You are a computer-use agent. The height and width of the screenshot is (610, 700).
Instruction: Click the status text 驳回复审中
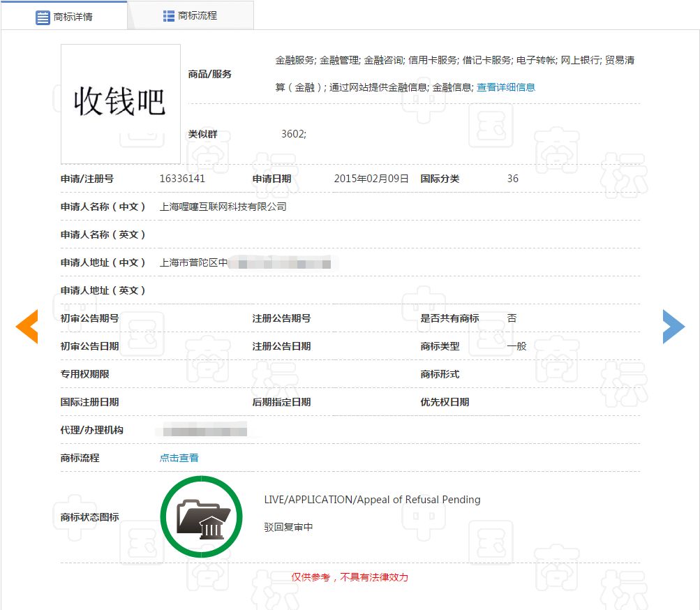(288, 527)
